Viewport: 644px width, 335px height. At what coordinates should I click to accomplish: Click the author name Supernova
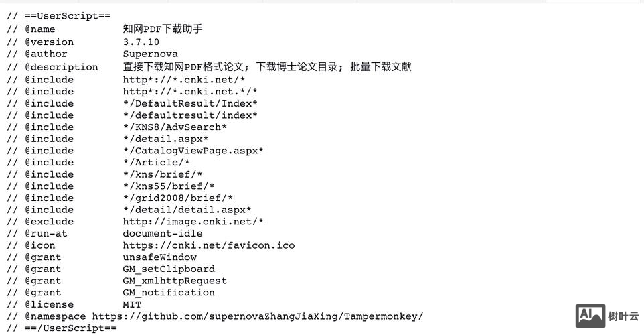click(151, 54)
